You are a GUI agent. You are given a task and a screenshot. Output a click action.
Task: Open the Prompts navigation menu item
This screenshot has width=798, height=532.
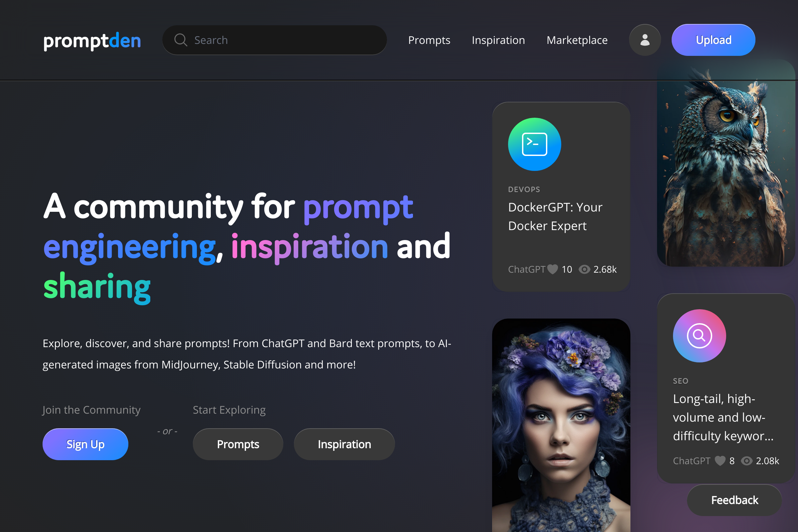tap(429, 40)
